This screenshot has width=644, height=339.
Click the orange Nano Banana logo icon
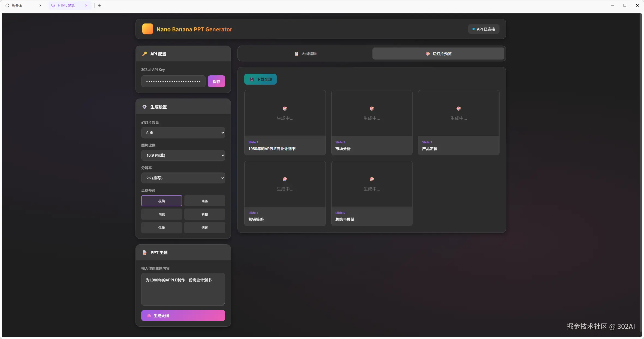tap(148, 29)
